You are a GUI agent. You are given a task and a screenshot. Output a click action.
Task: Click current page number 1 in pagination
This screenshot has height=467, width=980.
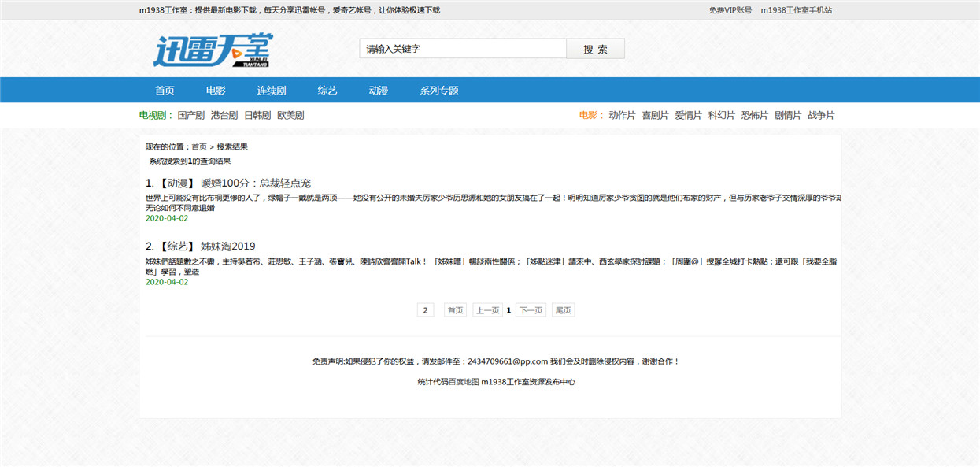pyautogui.click(x=508, y=310)
